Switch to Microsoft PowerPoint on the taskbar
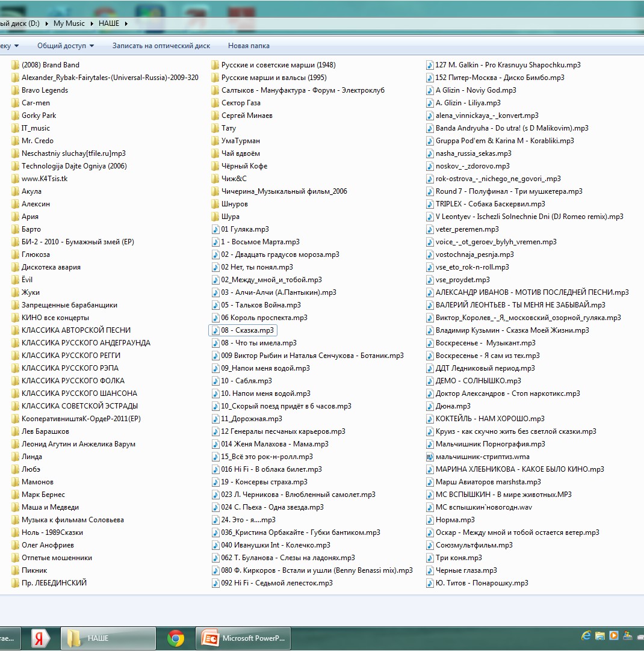Viewport: 644px width, 651px height. [243, 638]
